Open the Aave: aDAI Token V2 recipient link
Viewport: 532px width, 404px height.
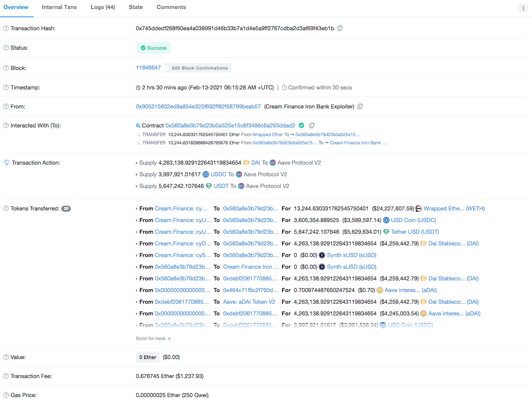tap(249, 302)
